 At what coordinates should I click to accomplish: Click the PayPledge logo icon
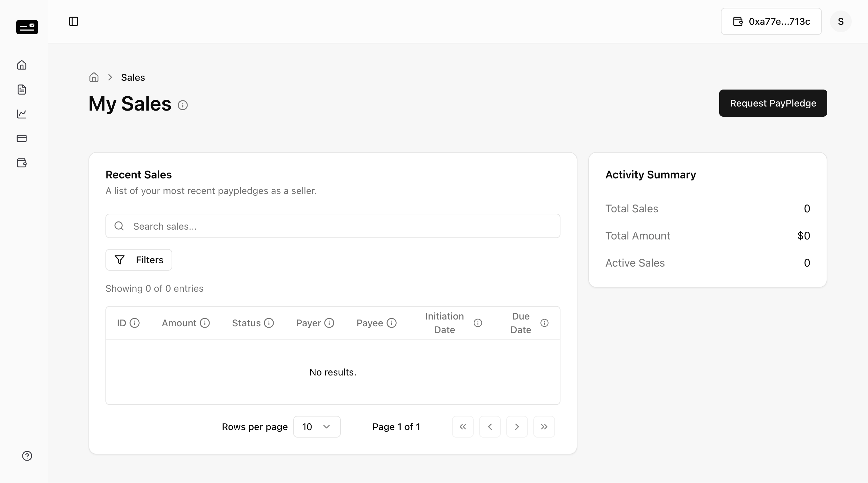tap(27, 27)
